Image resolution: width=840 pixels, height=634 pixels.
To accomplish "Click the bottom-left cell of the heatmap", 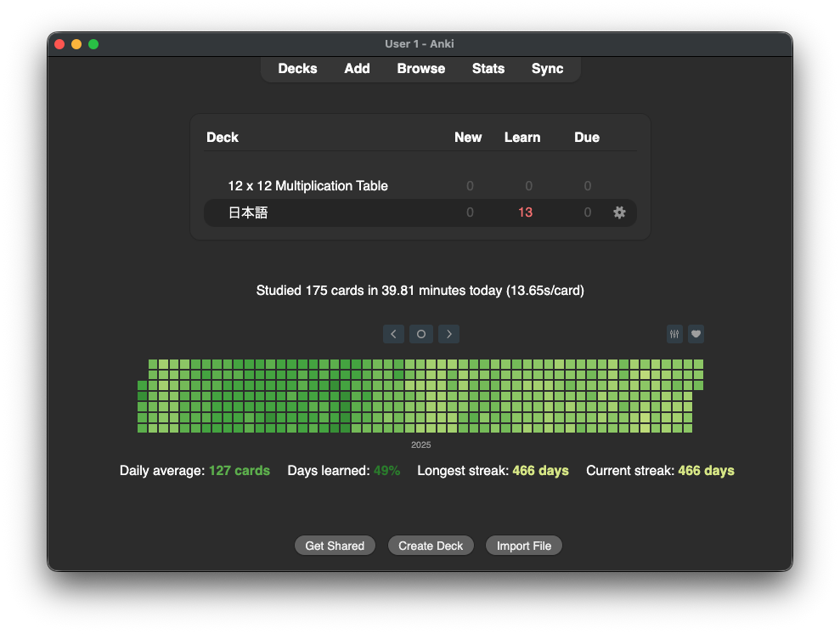I will 142,428.
